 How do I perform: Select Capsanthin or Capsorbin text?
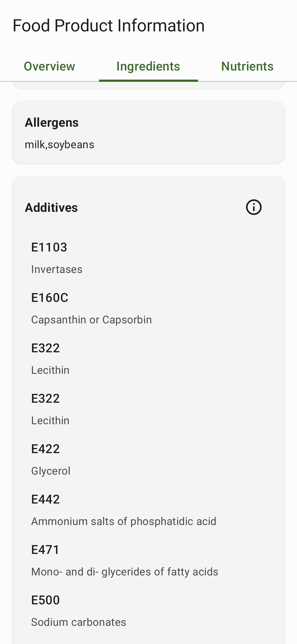point(92,320)
